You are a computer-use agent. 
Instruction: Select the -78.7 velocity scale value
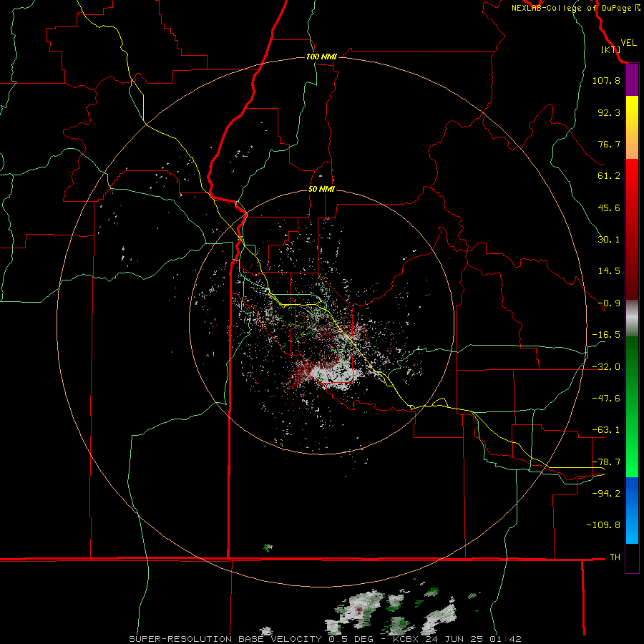[x=606, y=462]
